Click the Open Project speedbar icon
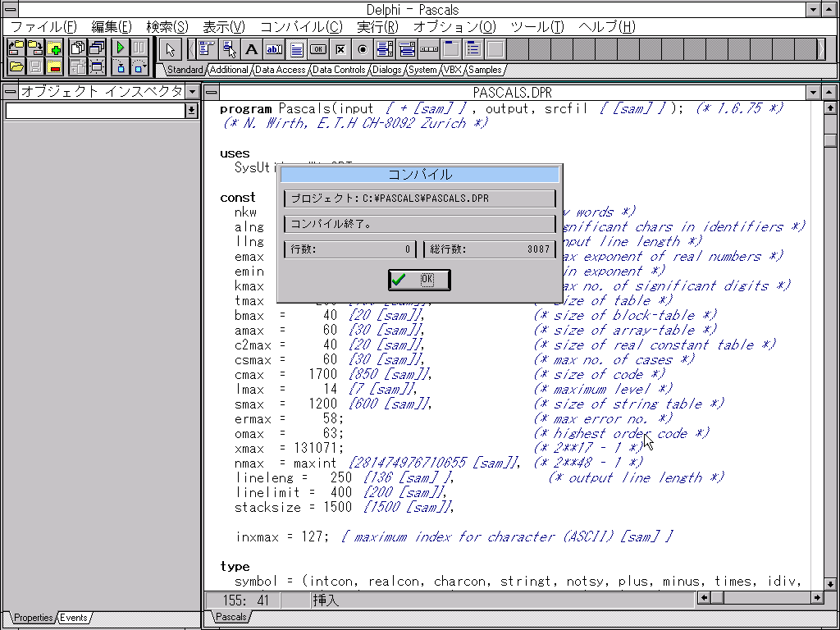 tap(16, 48)
